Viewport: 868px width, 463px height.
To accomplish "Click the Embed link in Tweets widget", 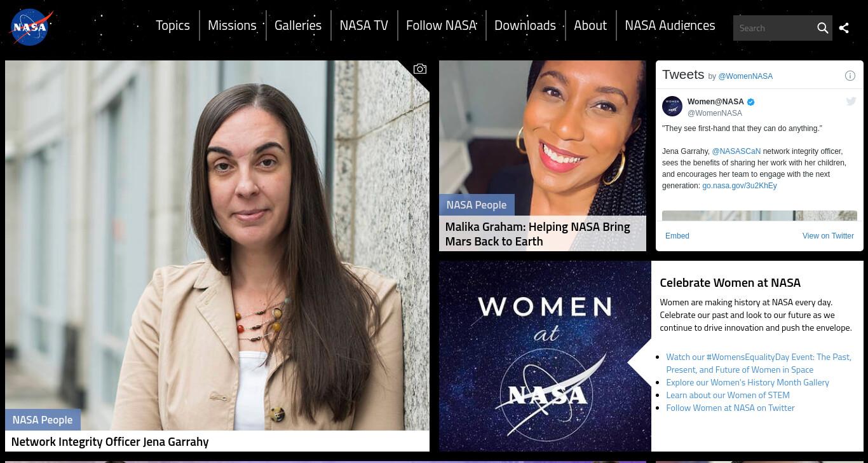I will tap(677, 236).
